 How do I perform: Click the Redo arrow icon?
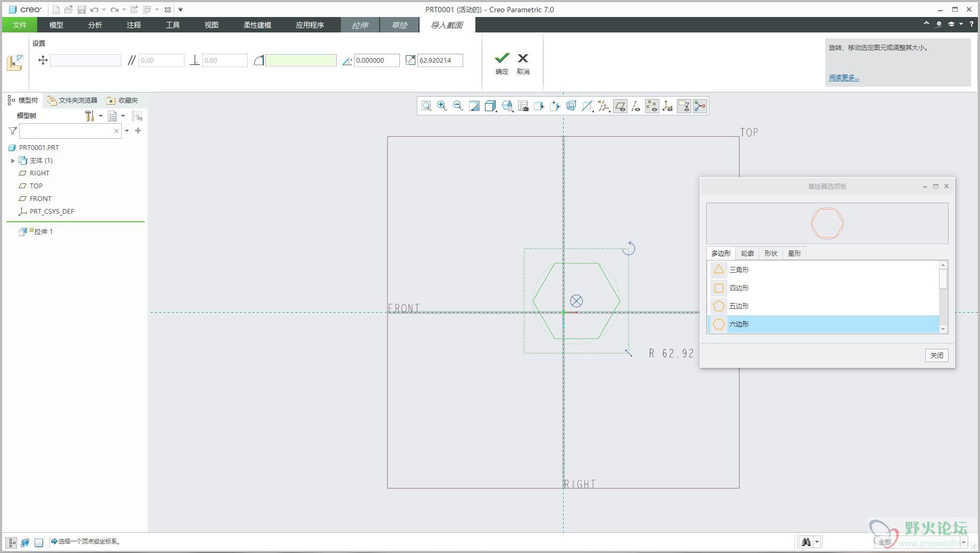click(114, 10)
